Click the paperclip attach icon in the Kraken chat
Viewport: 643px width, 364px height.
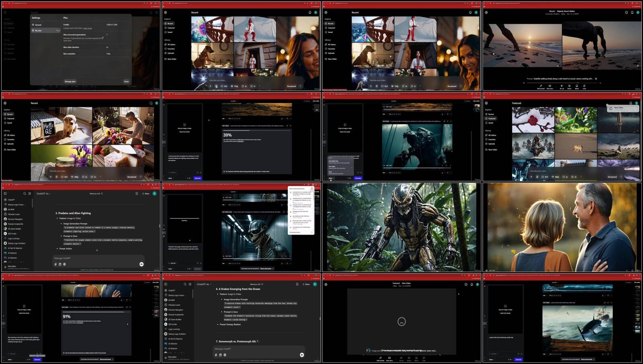click(x=216, y=355)
